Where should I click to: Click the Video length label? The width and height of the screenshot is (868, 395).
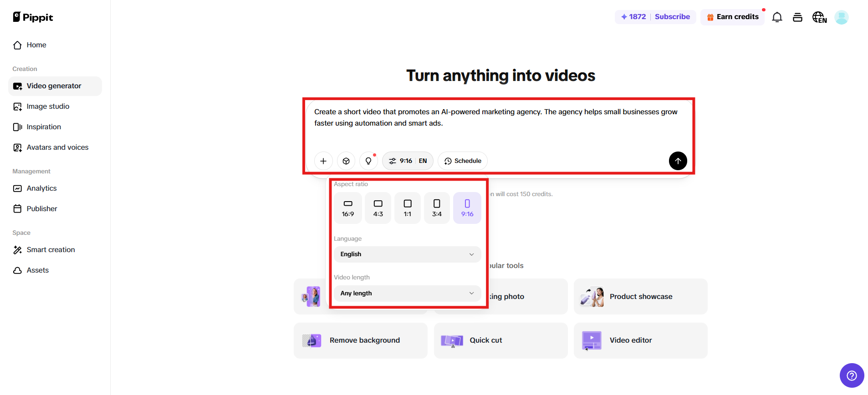[352, 278]
